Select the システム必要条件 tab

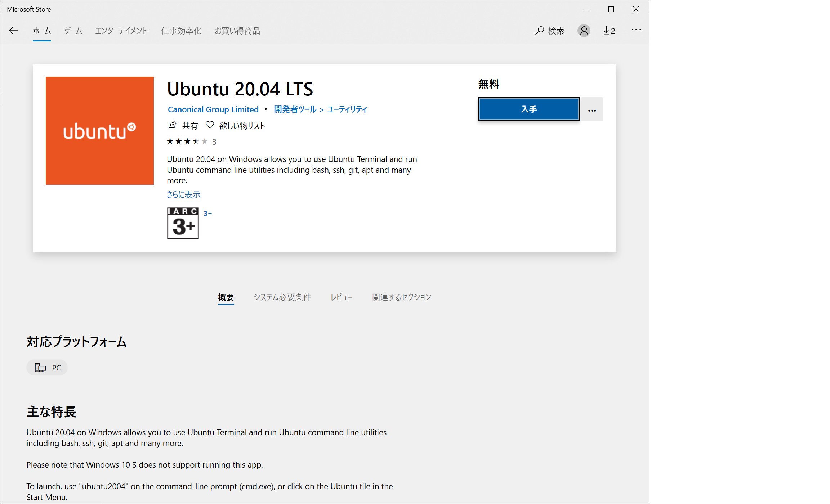point(282,297)
